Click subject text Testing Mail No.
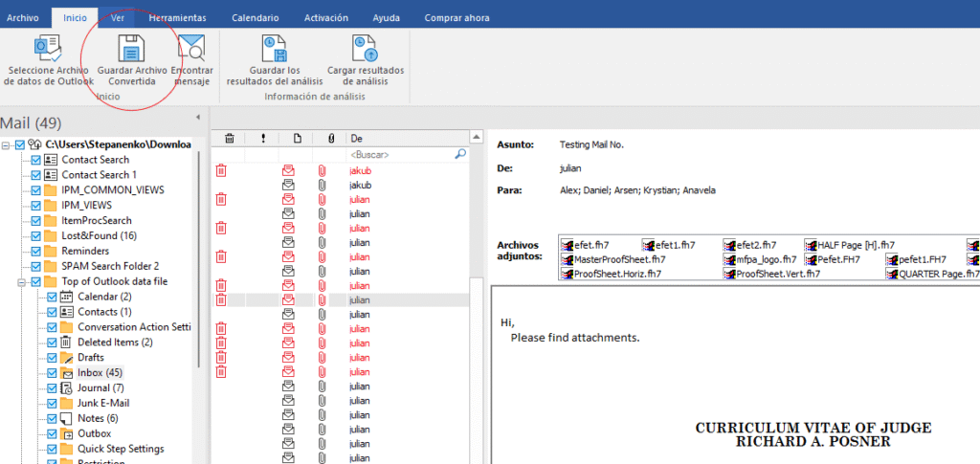The height and width of the screenshot is (464, 980). 591,144
